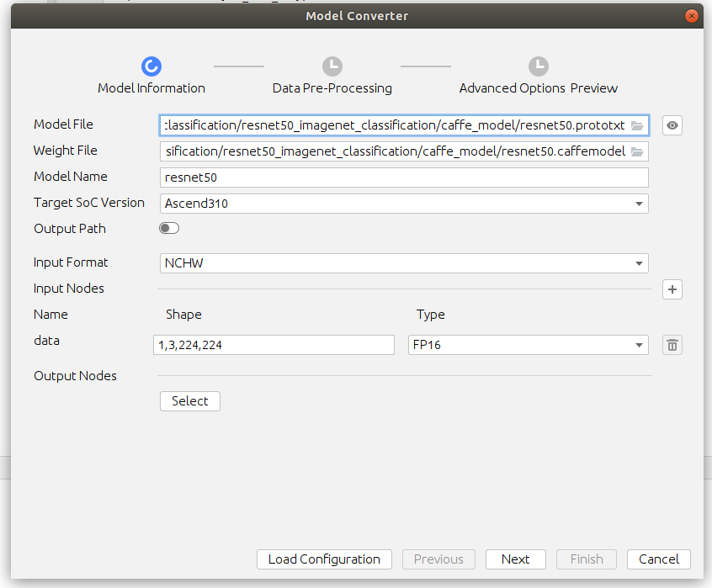Viewport: 712px width, 588px height.
Task: Click the Model Information step icon
Action: (x=151, y=66)
